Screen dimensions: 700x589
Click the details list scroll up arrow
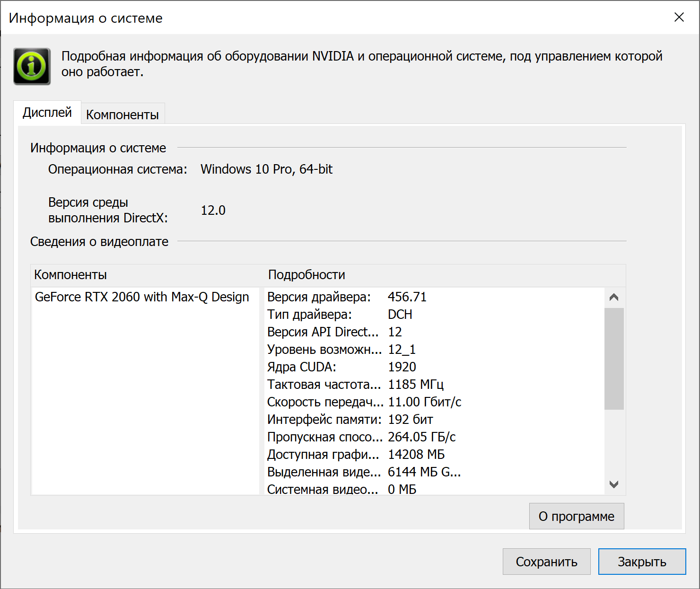tap(614, 298)
